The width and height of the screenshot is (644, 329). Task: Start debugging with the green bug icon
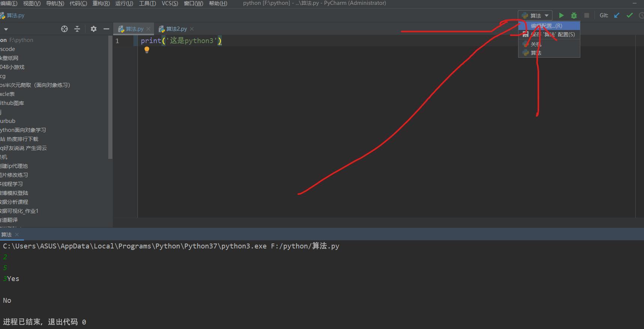(x=574, y=15)
